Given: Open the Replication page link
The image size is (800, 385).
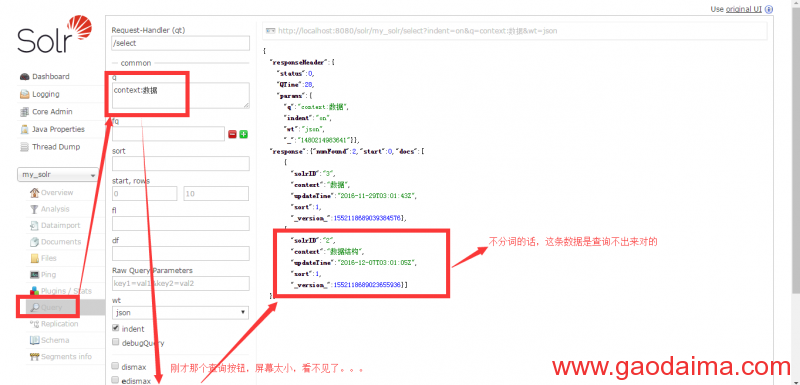Looking at the screenshot, I should pyautogui.click(x=60, y=324).
